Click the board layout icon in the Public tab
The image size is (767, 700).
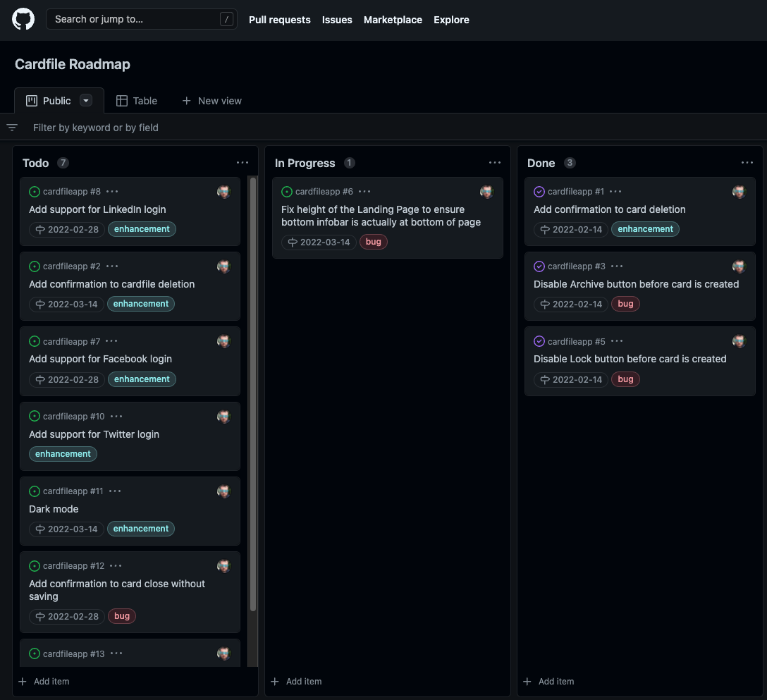(32, 100)
